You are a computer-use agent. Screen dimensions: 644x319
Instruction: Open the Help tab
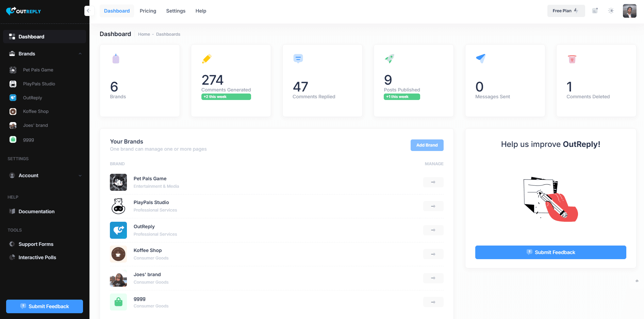pos(201,11)
